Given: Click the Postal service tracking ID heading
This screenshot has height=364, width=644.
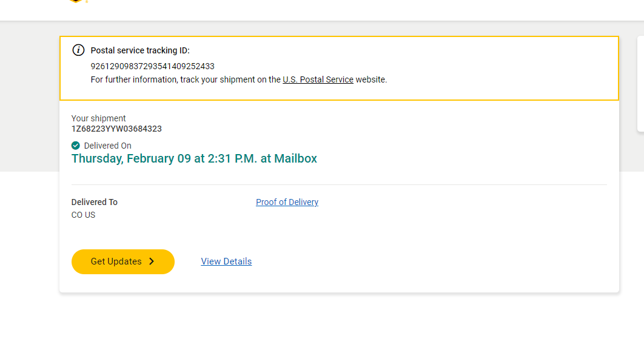Looking at the screenshot, I should click(140, 50).
